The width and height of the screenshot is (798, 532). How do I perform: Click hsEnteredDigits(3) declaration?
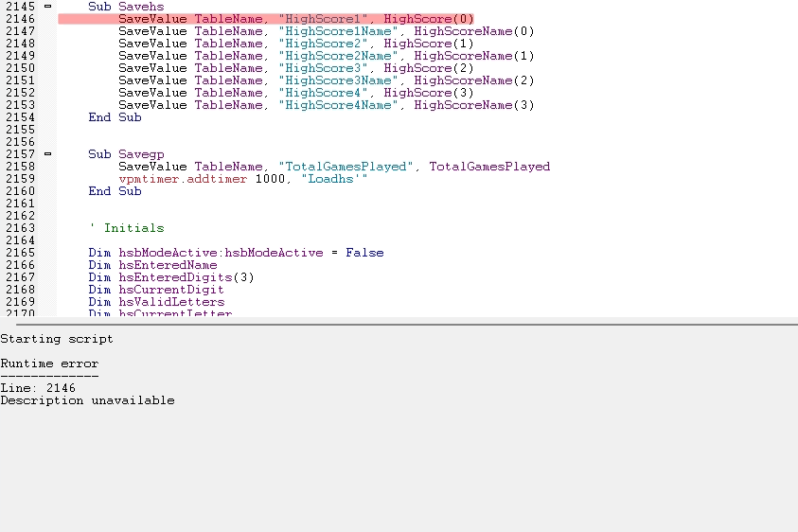[x=186, y=277]
